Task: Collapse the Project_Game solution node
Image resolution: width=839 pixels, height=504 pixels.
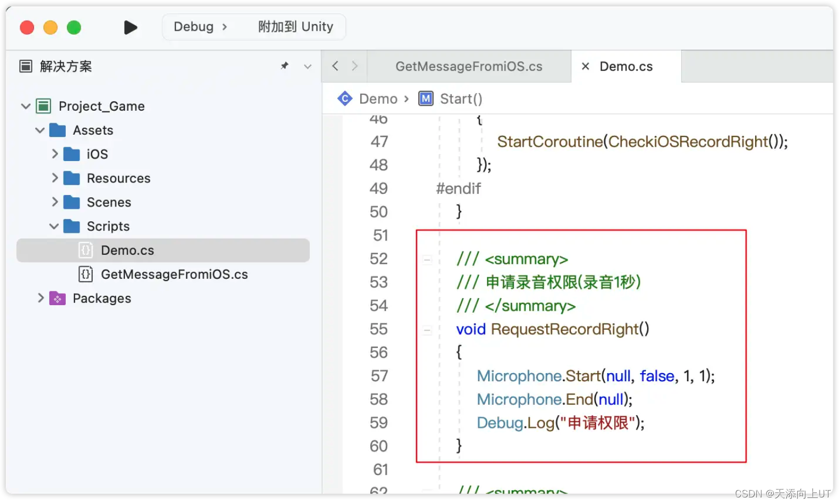Action: (26, 106)
